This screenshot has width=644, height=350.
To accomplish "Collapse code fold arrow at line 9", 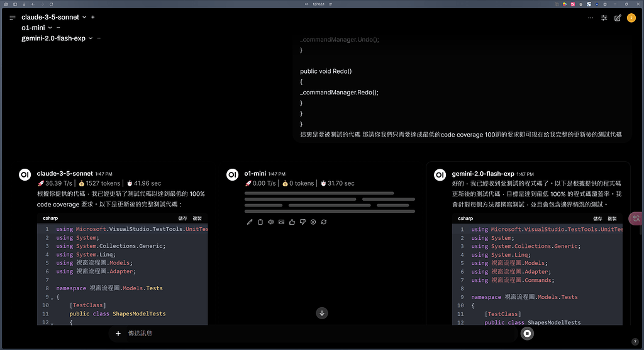I will point(52,298).
